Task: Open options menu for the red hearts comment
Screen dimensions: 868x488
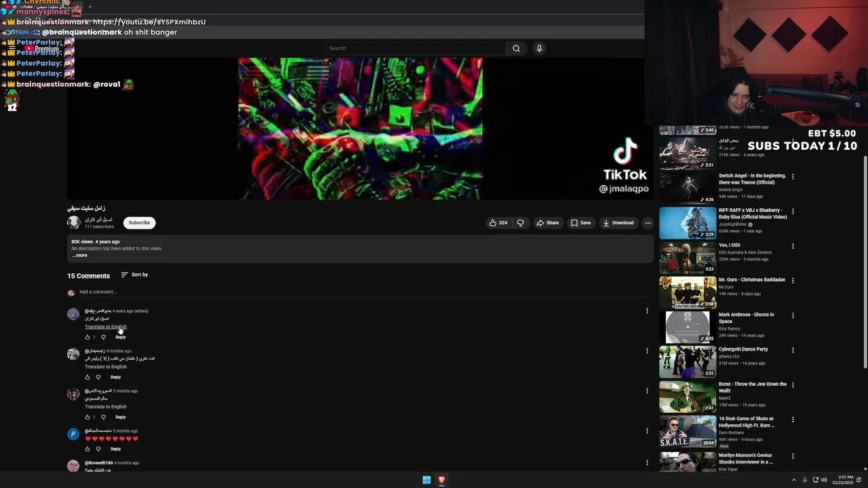Action: [647, 431]
